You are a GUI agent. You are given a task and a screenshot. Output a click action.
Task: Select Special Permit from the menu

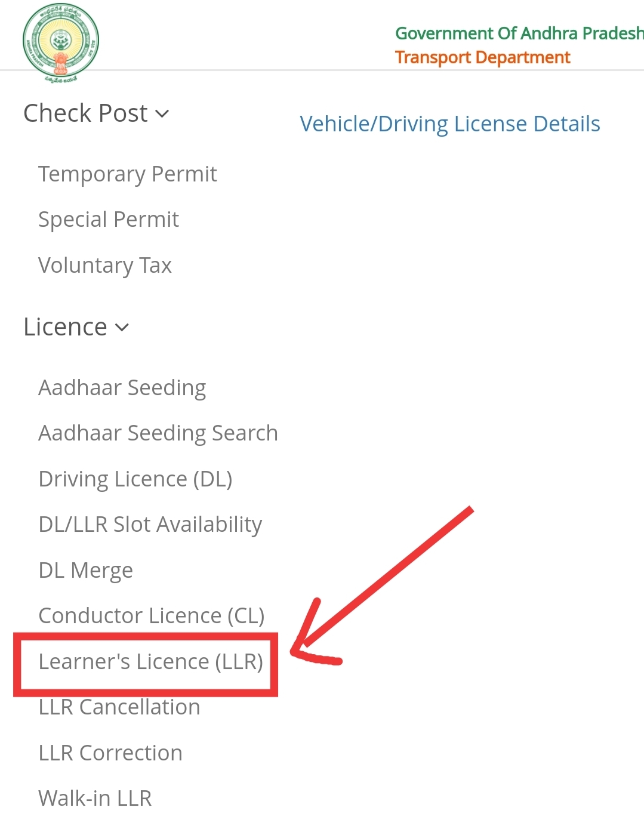tap(108, 219)
